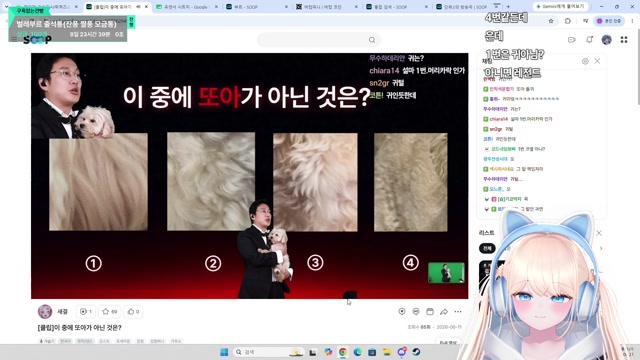Click the Windows taskbar search box
Image resolution: width=640 pixels, height=360 pixels.
[x=268, y=352]
